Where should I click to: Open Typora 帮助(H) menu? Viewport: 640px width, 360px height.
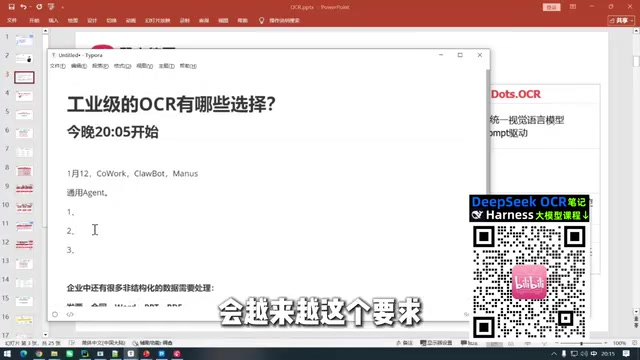(188, 66)
